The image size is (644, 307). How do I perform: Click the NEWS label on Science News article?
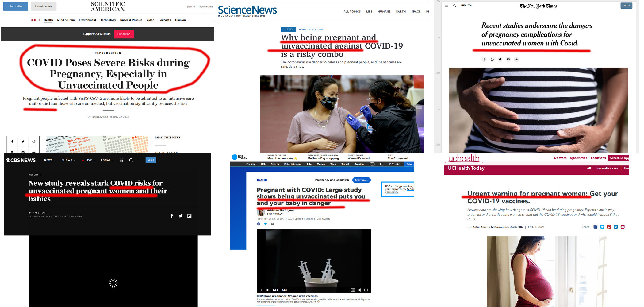coord(289,29)
